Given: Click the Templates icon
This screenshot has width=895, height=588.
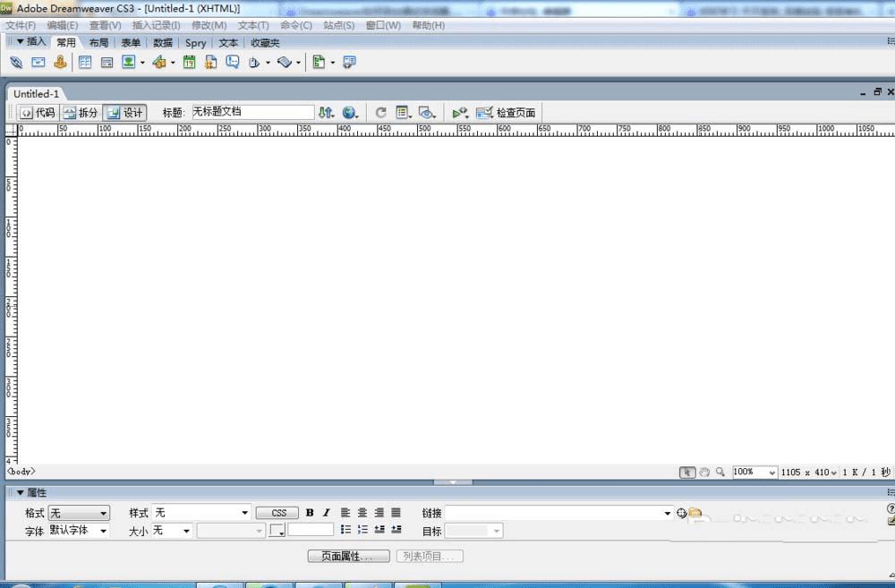Looking at the screenshot, I should pyautogui.click(x=320, y=63).
